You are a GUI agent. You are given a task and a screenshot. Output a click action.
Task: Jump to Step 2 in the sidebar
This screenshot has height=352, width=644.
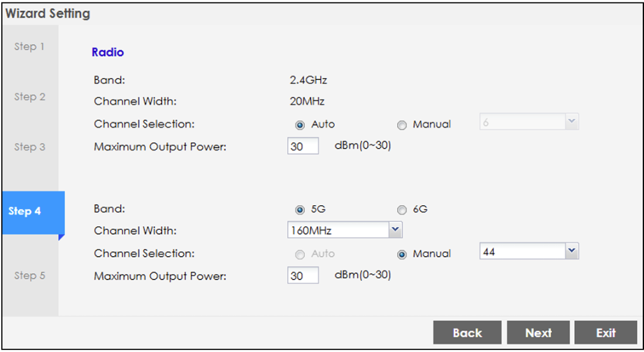[x=30, y=97]
